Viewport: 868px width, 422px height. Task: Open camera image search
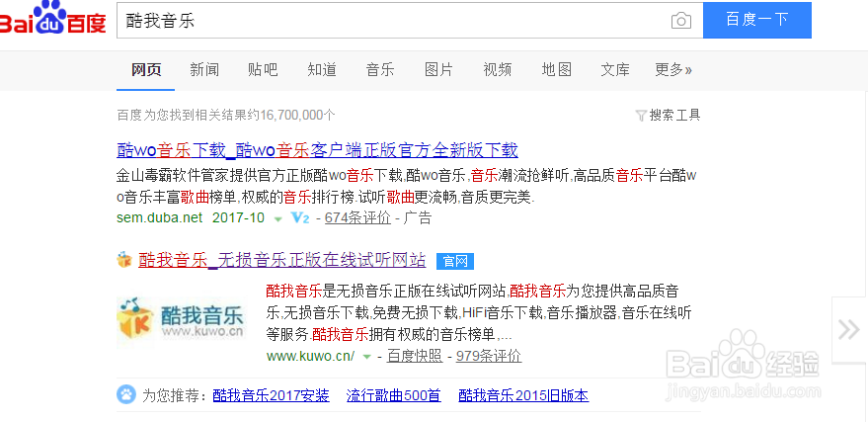coord(681,21)
